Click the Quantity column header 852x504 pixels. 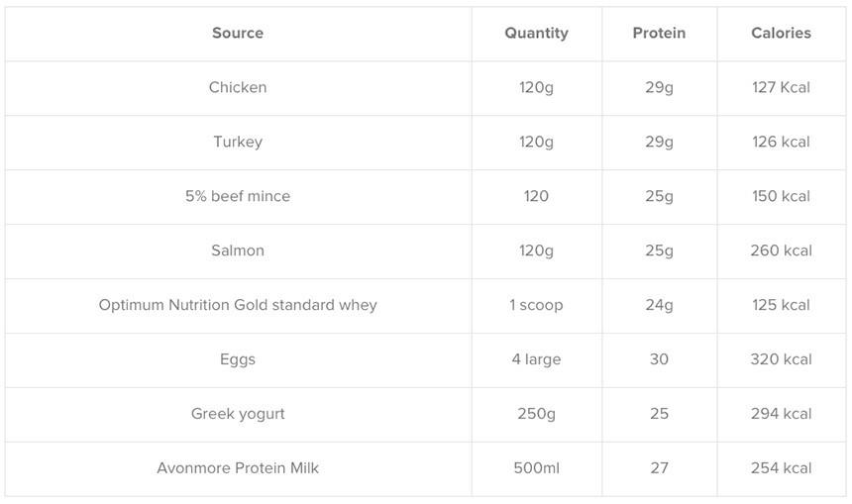point(536,33)
